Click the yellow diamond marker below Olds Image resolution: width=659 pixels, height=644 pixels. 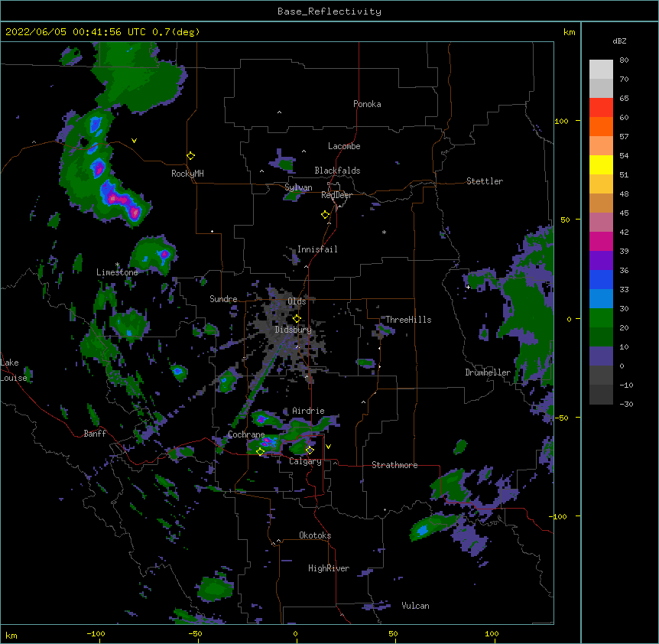pyautogui.click(x=297, y=318)
